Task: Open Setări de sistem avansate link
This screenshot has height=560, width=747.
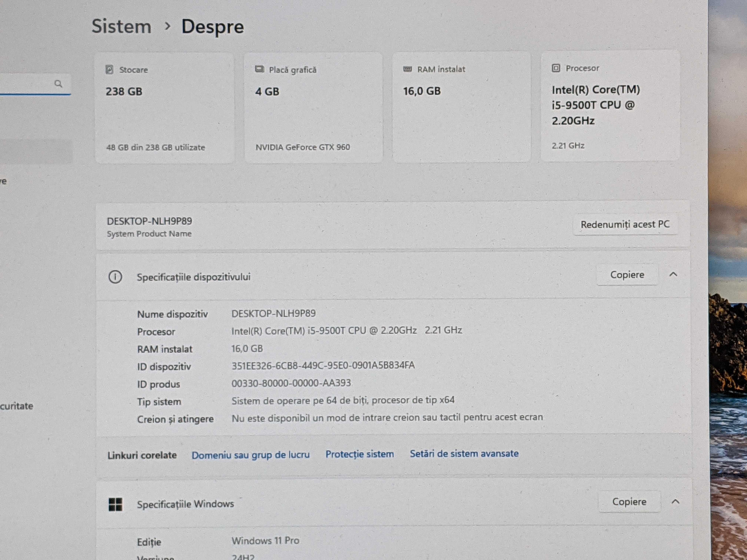Action: 464,453
